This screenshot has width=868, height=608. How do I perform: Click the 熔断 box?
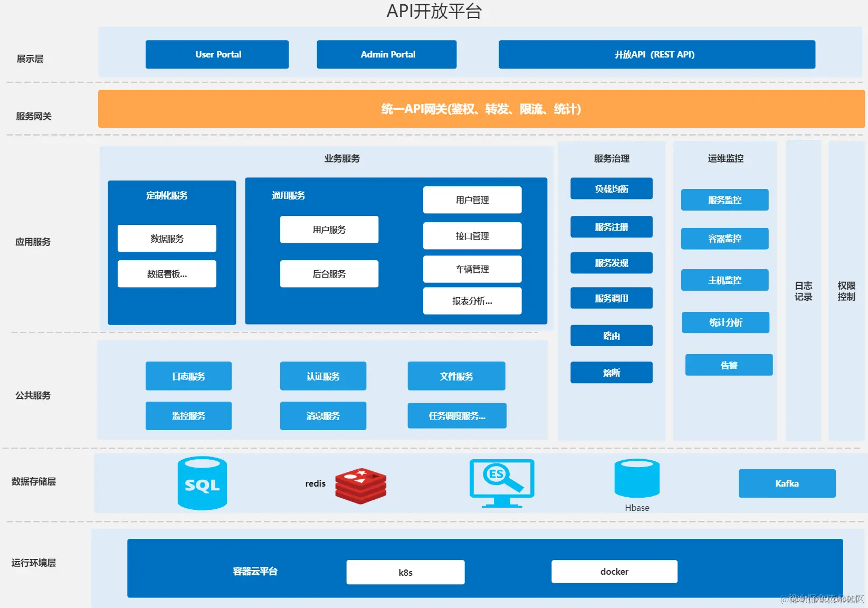click(x=612, y=373)
